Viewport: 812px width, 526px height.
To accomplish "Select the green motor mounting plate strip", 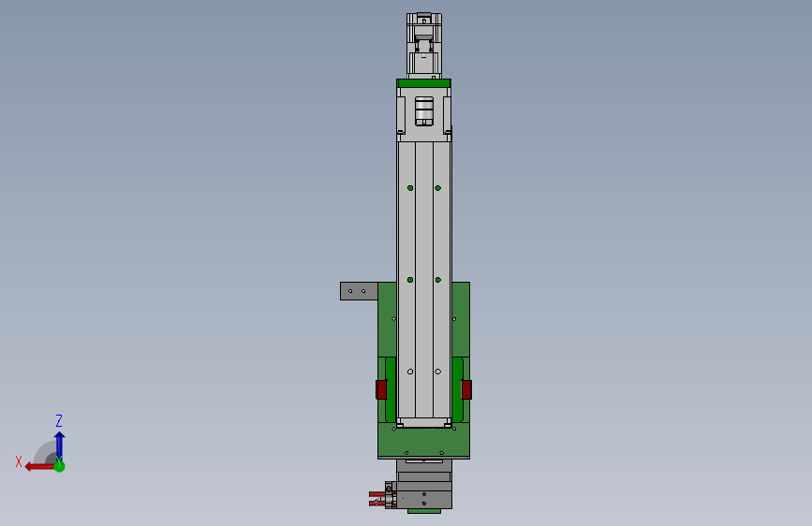I will click(423, 83).
